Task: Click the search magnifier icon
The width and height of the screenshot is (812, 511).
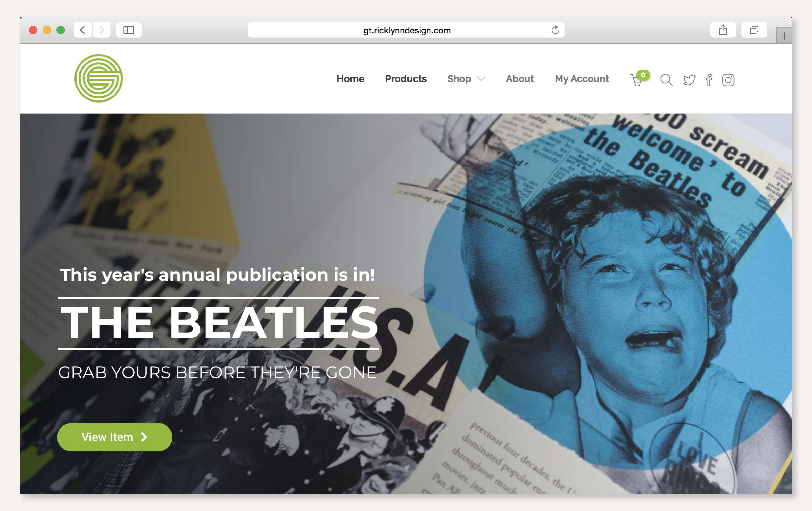Action: tap(666, 80)
